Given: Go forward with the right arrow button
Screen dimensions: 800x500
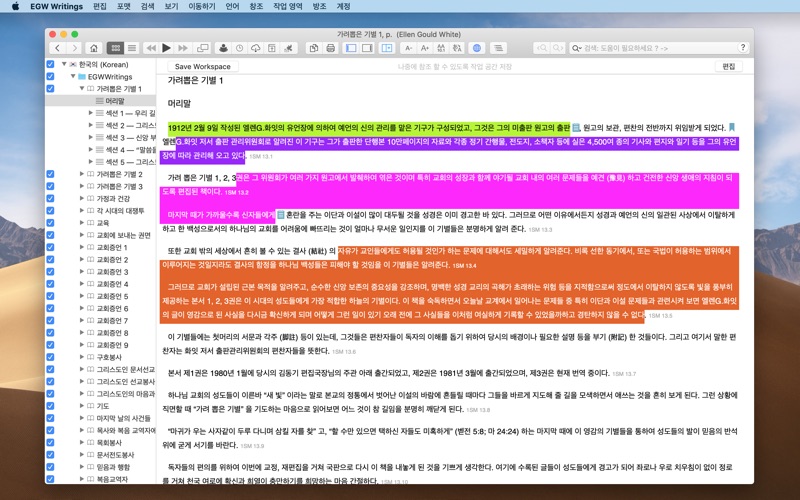Looking at the screenshot, I should pyautogui.click(x=74, y=48).
